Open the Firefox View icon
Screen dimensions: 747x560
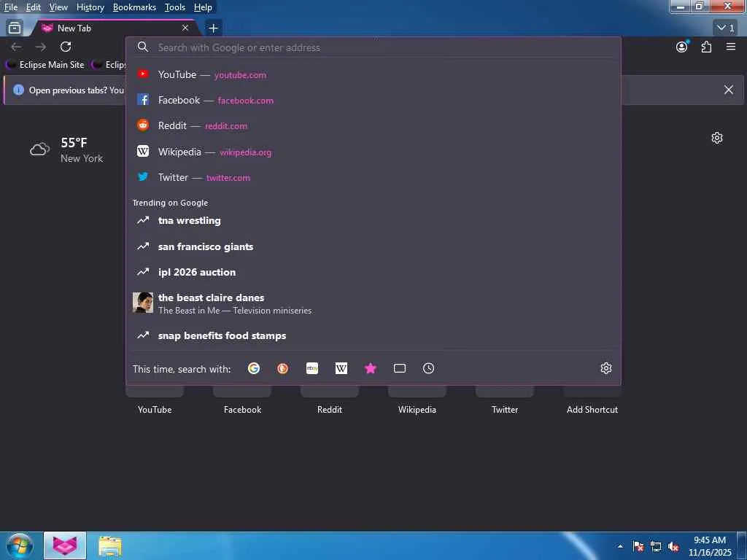point(15,28)
